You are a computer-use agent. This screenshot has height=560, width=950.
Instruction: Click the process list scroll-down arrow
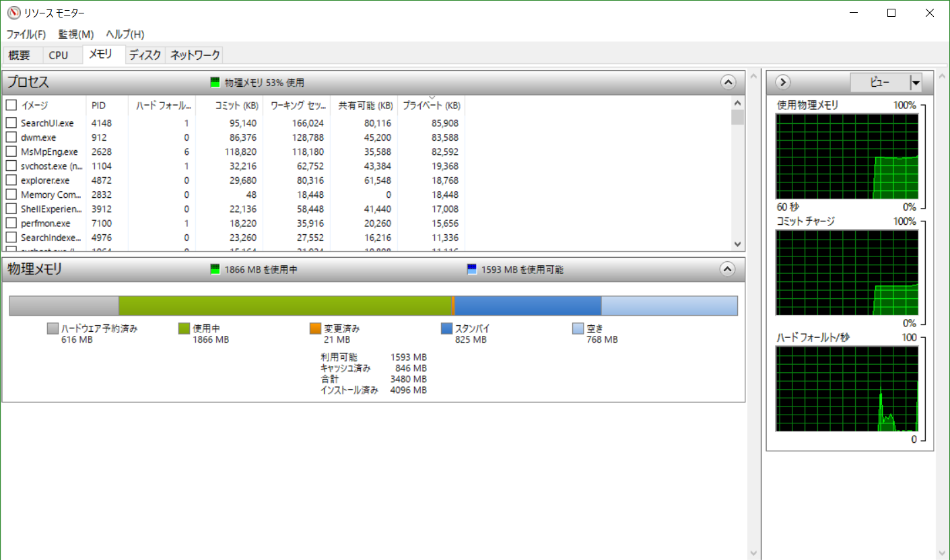pos(737,244)
